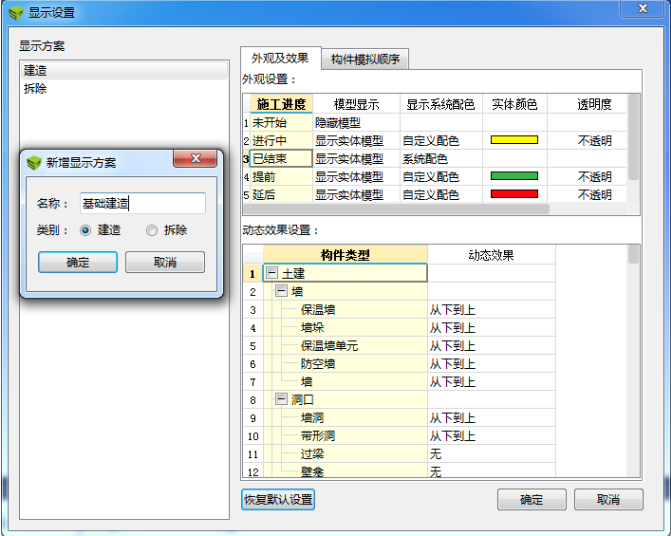Click the 施工进度 column header
Image resolution: width=671 pixels, height=536 pixels.
pyautogui.click(x=281, y=104)
